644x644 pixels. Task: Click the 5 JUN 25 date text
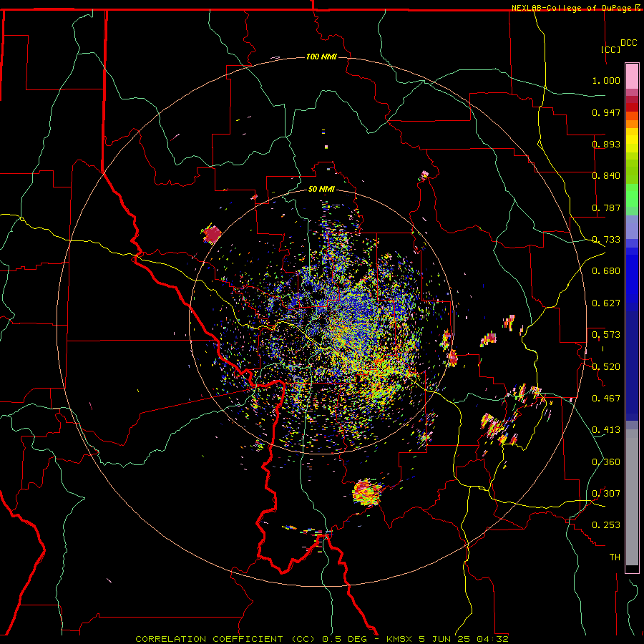tap(445, 639)
